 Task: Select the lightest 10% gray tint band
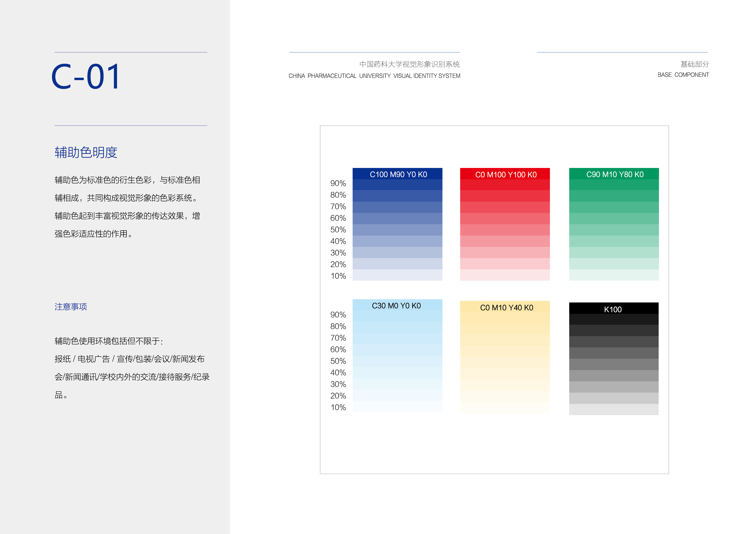pos(614,409)
